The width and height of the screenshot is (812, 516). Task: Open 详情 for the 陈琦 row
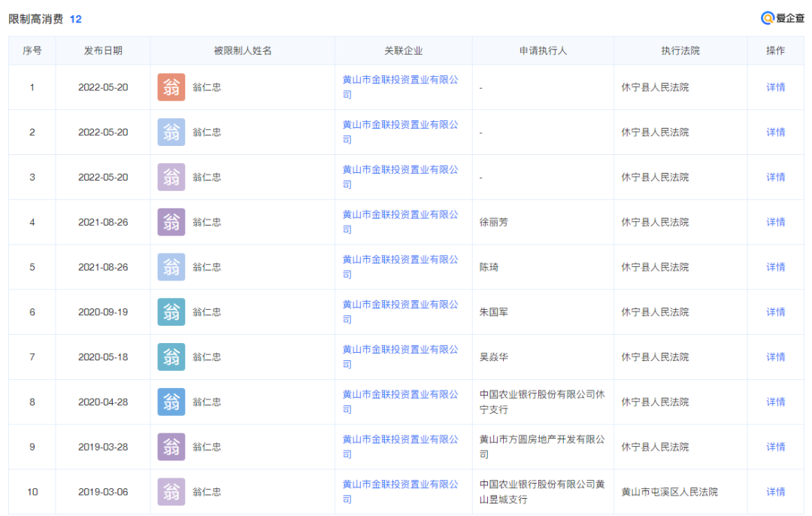pos(776,267)
